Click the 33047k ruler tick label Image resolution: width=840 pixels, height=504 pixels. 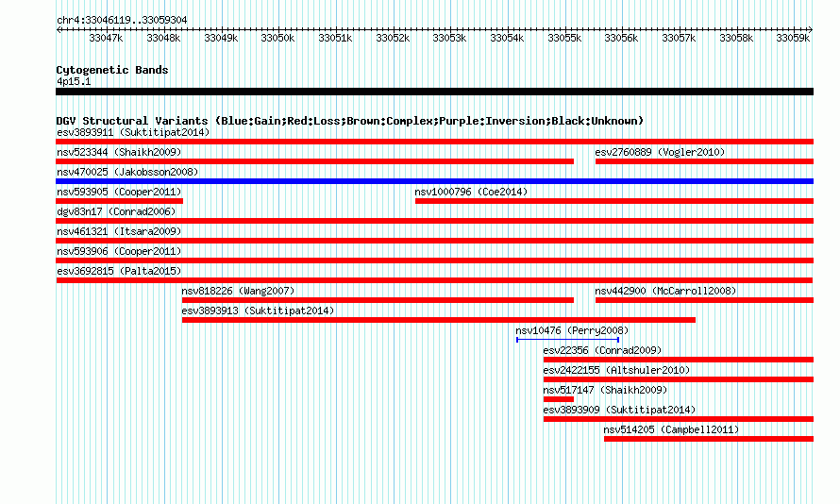pos(106,38)
